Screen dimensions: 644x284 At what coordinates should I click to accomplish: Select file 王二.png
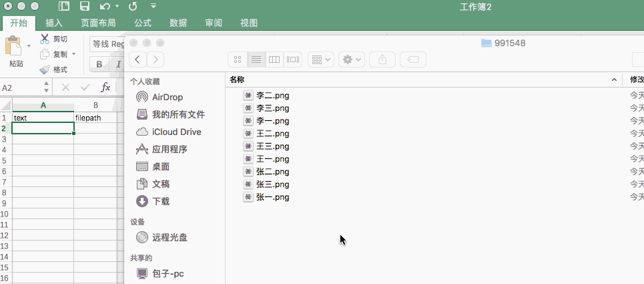[266, 134]
